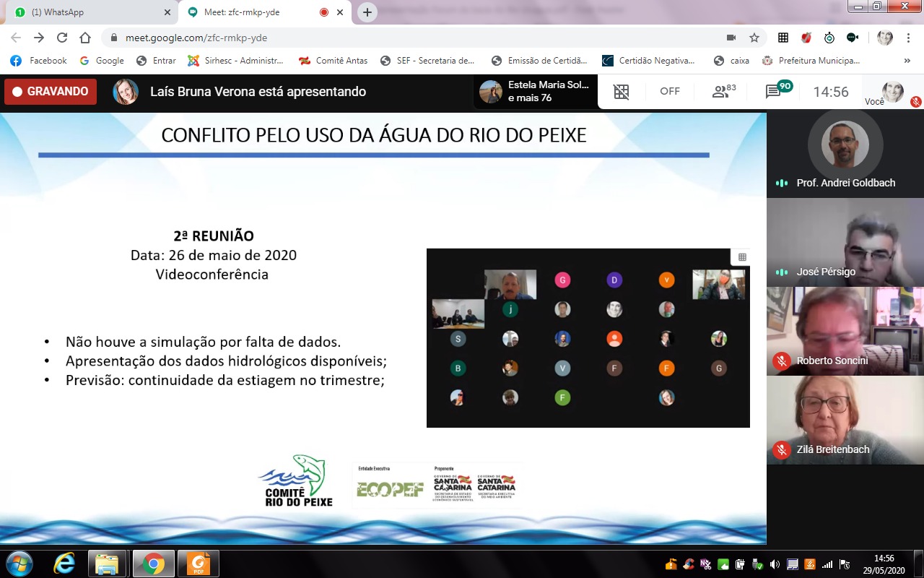Expand Estela Maria Sol... e mais 76 list

(536, 92)
